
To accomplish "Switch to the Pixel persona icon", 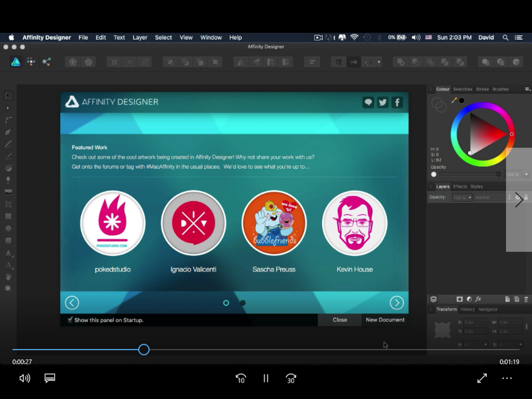I will (x=31, y=62).
